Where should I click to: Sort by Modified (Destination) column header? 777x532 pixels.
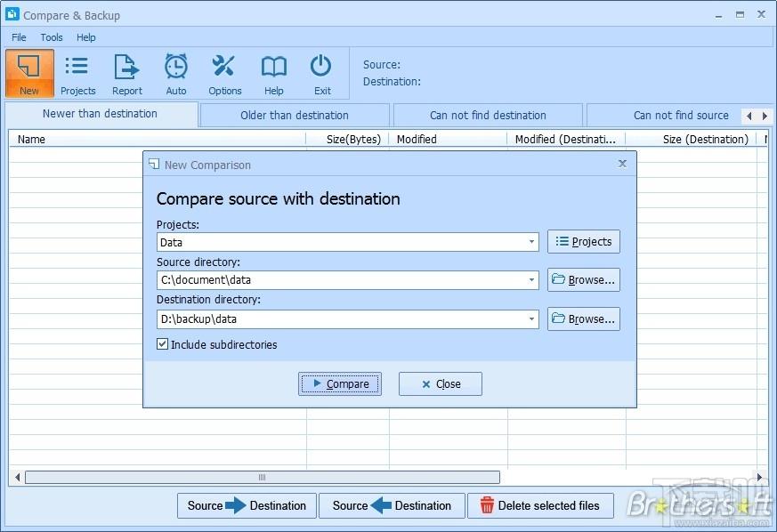(566, 139)
